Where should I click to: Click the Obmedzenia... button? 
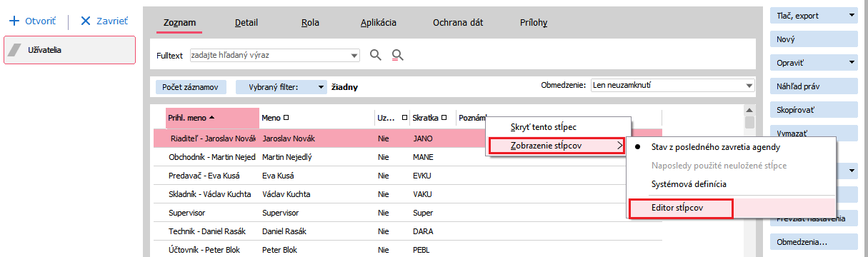tap(814, 242)
